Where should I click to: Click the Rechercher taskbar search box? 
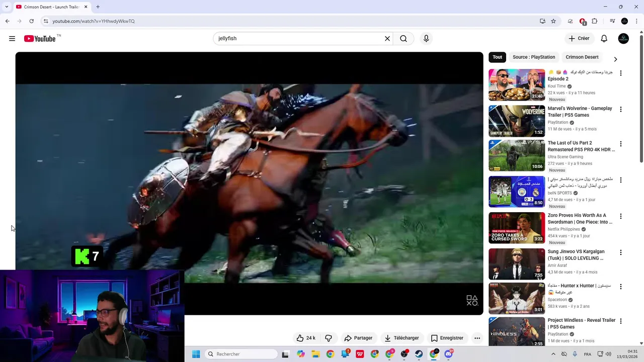click(x=242, y=354)
